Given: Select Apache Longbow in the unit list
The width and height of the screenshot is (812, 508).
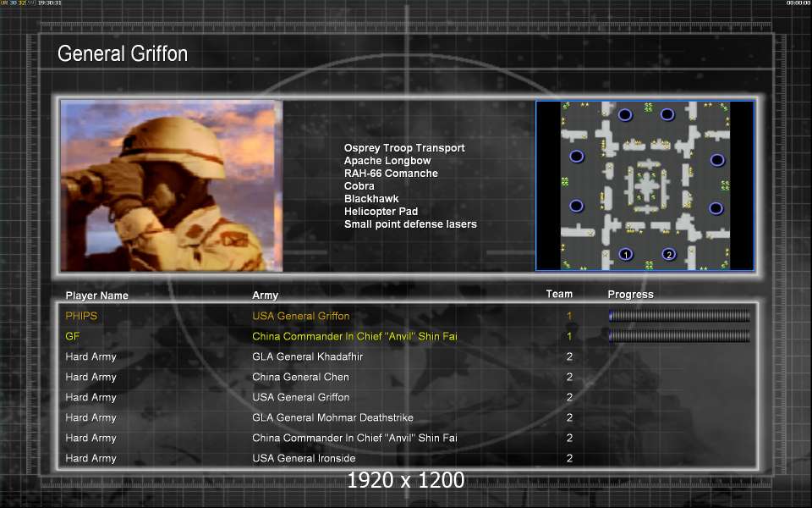Looking at the screenshot, I should pyautogui.click(x=387, y=161).
